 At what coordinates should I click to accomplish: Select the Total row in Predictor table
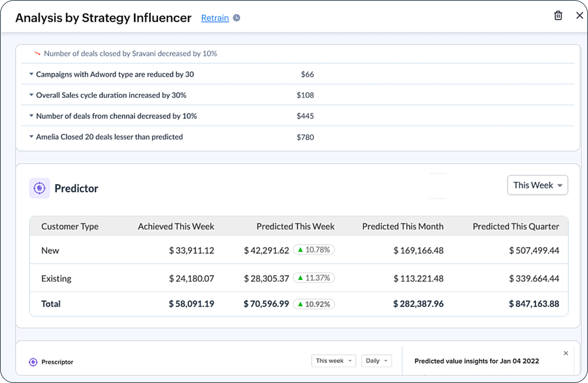(51, 304)
